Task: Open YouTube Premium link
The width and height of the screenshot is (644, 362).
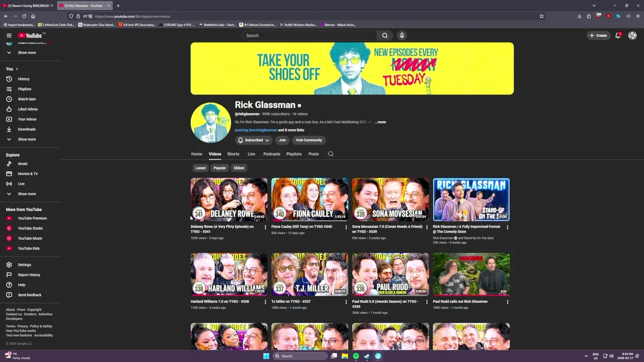Action: click(32, 218)
